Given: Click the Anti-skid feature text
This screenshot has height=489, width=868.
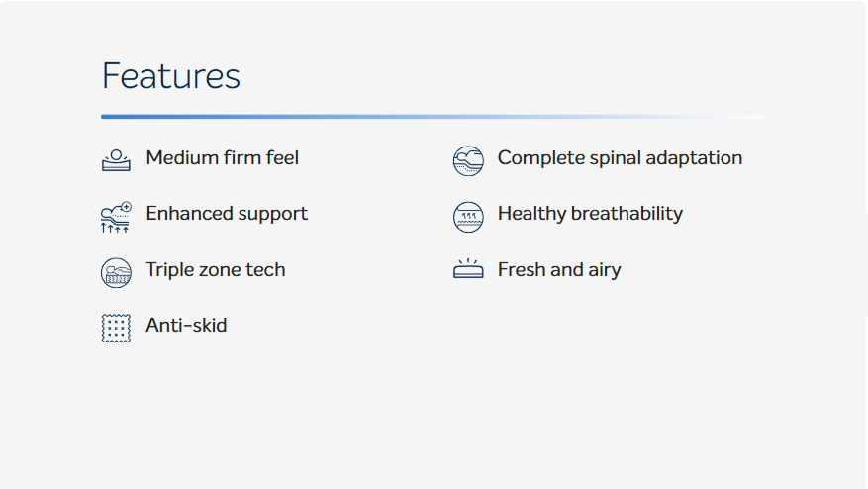Looking at the screenshot, I should (x=186, y=325).
